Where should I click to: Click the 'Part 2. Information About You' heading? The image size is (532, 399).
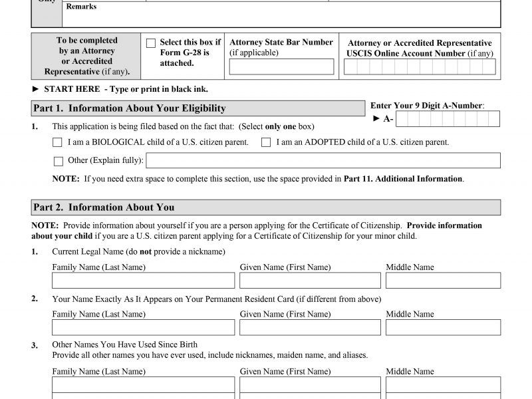[265, 207]
